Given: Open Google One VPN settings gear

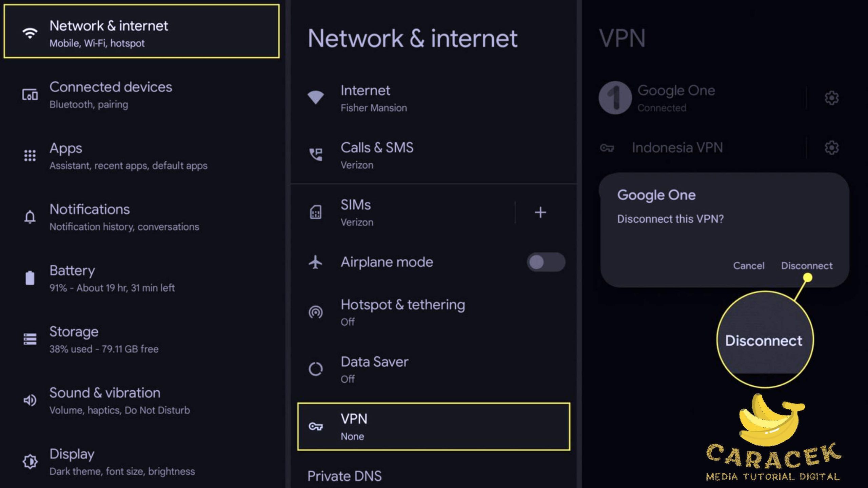Looking at the screenshot, I should click(x=831, y=98).
